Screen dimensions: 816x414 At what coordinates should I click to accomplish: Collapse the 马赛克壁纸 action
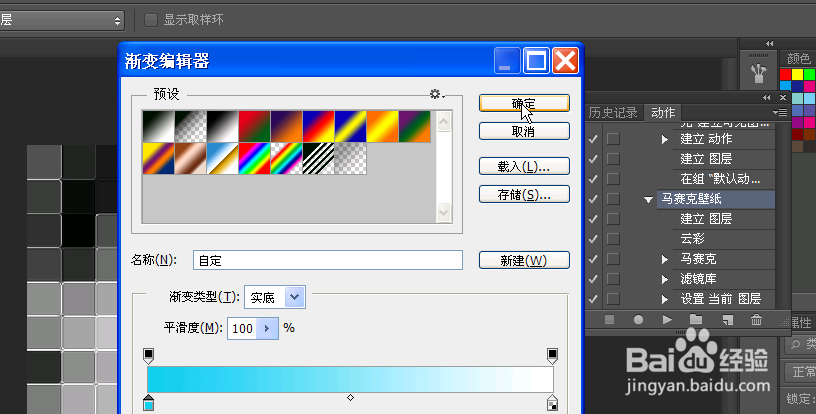(648, 199)
